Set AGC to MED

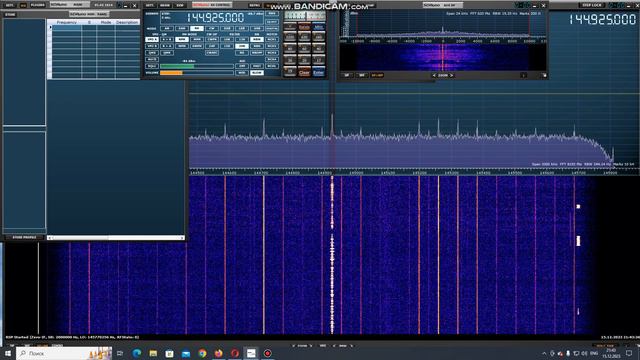[242, 73]
